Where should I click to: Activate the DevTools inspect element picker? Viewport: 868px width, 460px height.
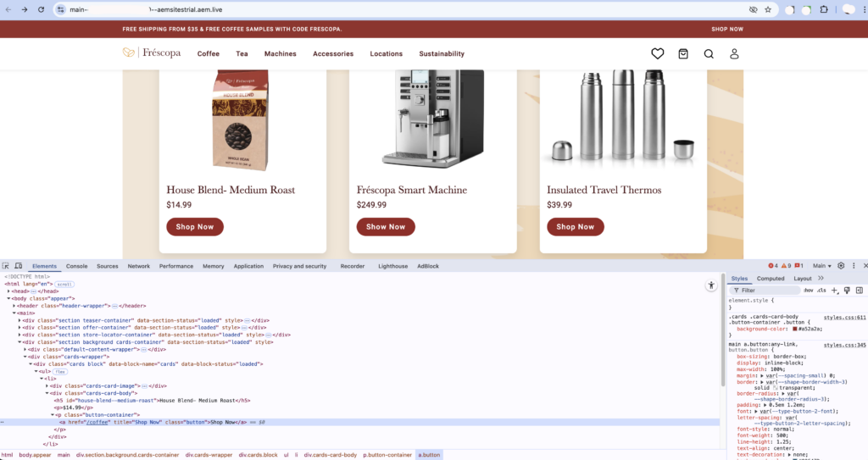pos(6,266)
